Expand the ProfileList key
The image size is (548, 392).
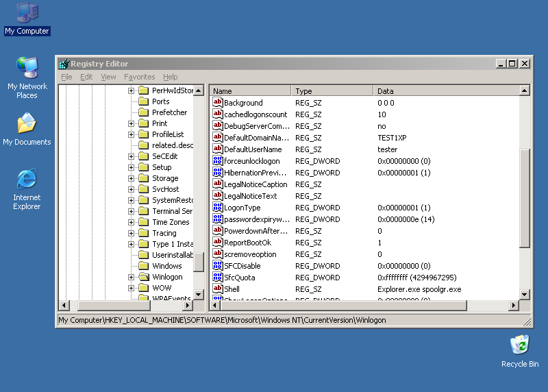click(x=131, y=134)
